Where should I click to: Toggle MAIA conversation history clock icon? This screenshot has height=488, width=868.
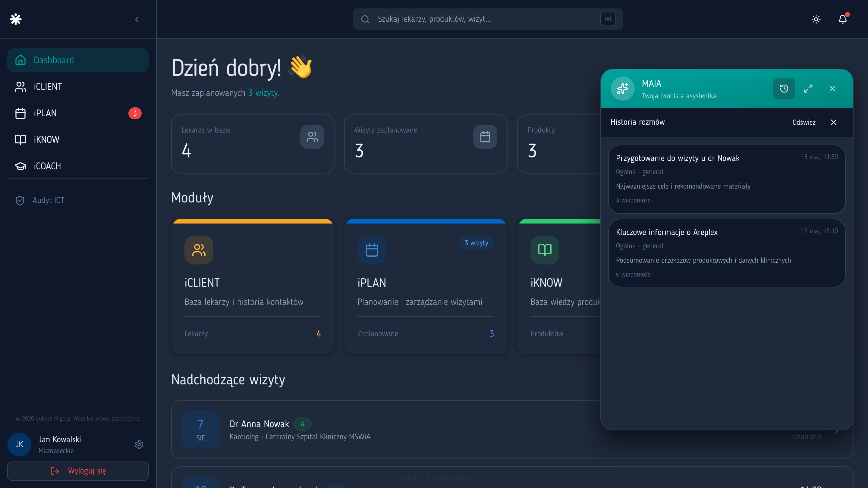coord(784,89)
